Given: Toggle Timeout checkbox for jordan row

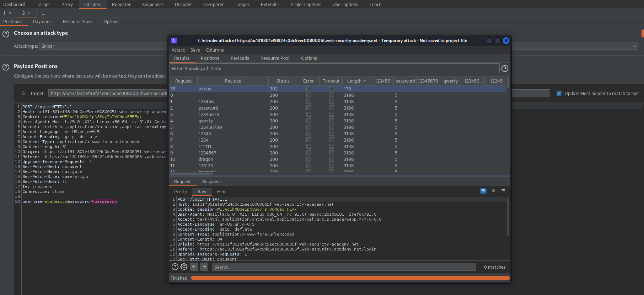Looking at the screenshot, I should 332,89.
